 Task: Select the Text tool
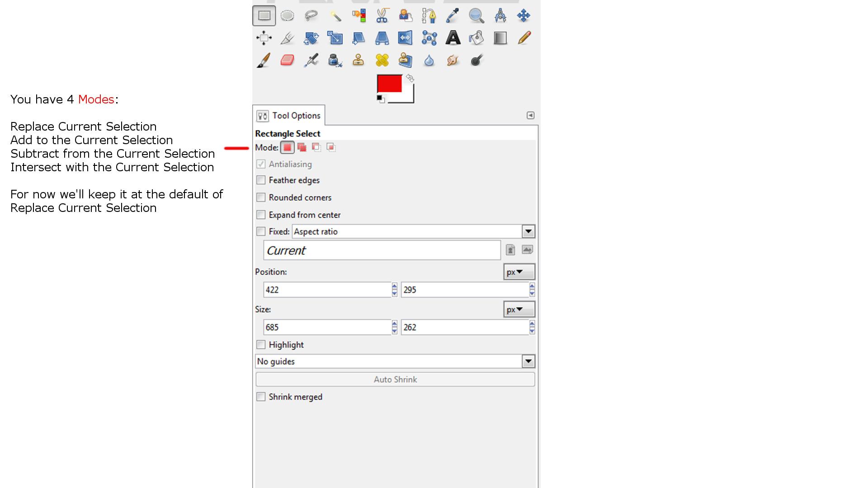(x=453, y=38)
